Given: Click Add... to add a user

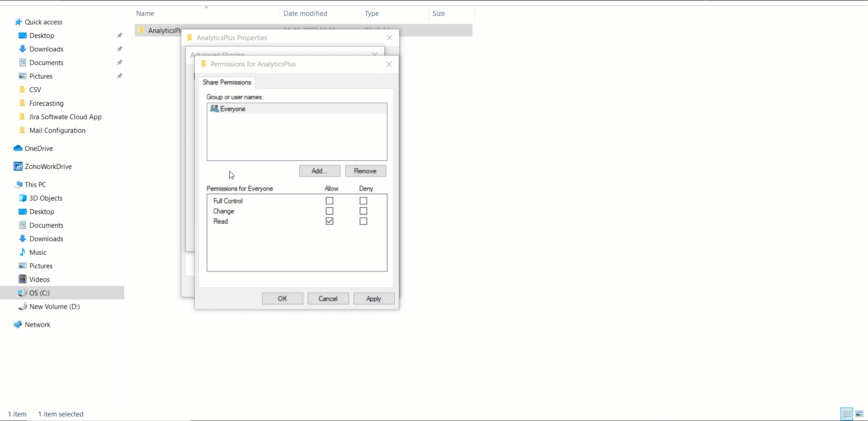Looking at the screenshot, I should [320, 171].
